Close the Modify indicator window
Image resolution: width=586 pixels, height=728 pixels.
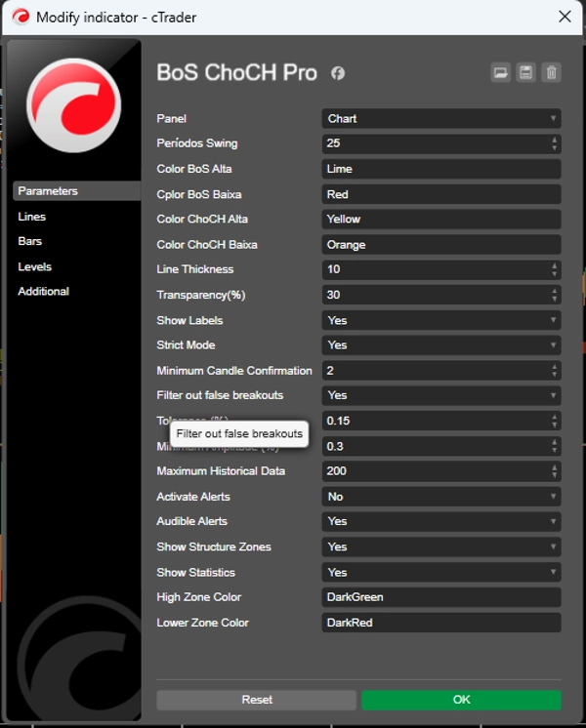(x=564, y=17)
